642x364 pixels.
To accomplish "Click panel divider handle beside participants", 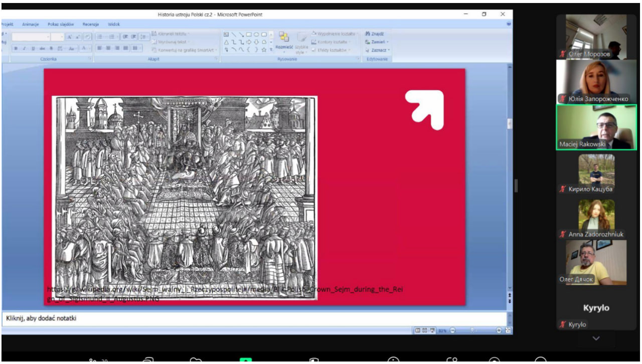I will pos(515,186).
